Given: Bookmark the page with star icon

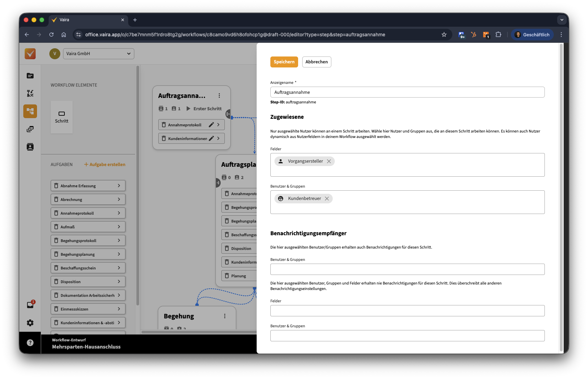Looking at the screenshot, I should 444,35.
